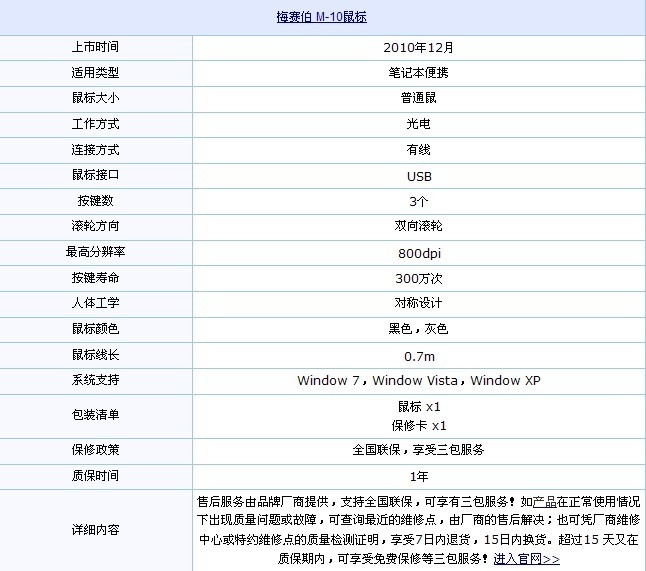The width and height of the screenshot is (646, 571).
Task: Click the 对称设计 ergonomics value
Action: 418,303
